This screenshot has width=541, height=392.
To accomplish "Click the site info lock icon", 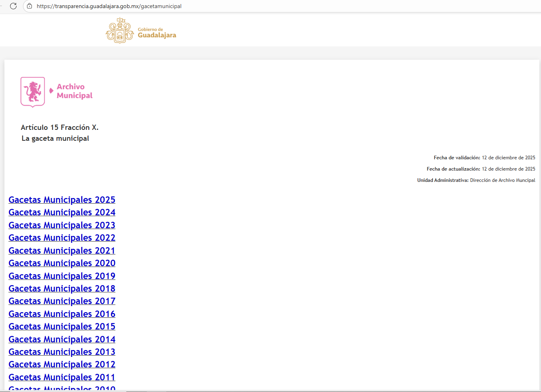I will 29,6.
